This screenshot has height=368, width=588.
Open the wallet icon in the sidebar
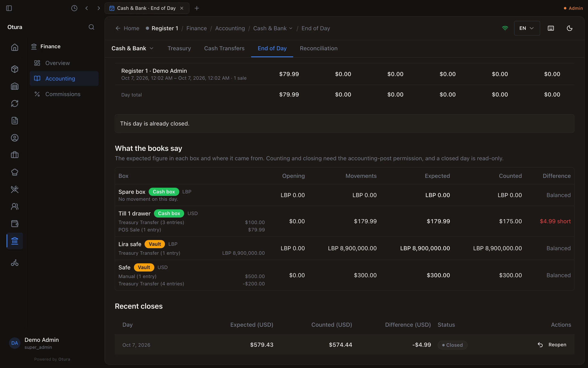pos(14,223)
